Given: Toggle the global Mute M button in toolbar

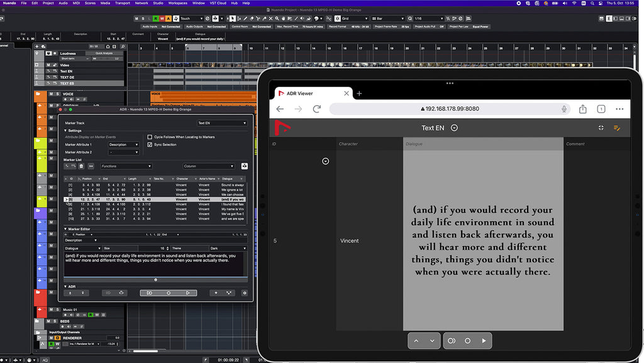Looking at the screenshot, I should (x=136, y=18).
